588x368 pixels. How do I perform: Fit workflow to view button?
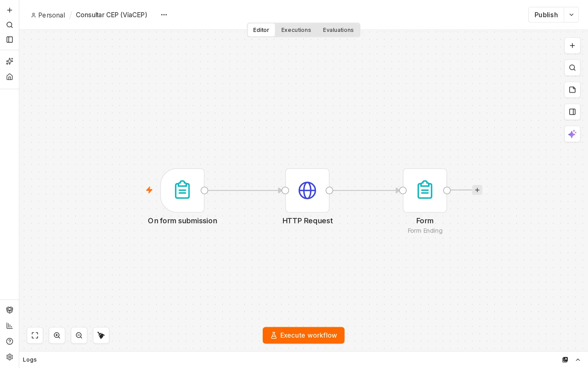click(x=35, y=335)
